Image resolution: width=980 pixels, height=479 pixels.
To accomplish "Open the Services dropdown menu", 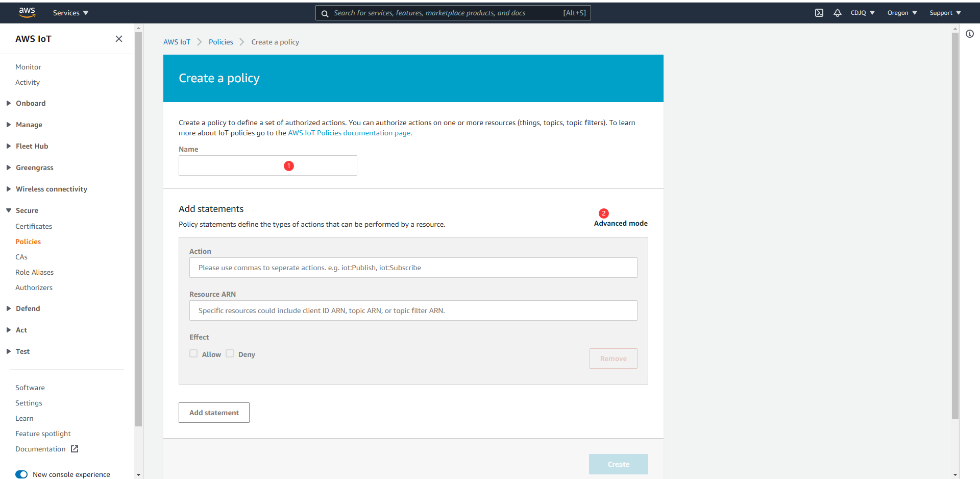I will point(70,13).
